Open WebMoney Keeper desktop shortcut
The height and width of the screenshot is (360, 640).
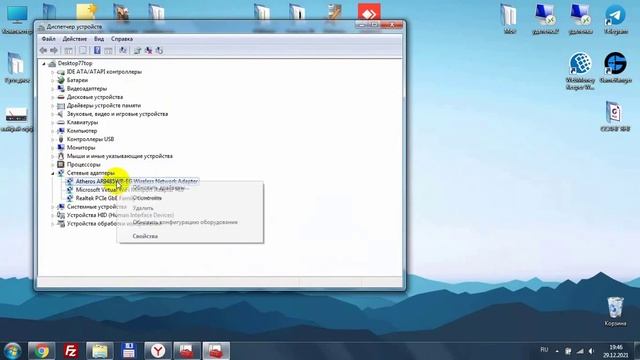(580, 71)
